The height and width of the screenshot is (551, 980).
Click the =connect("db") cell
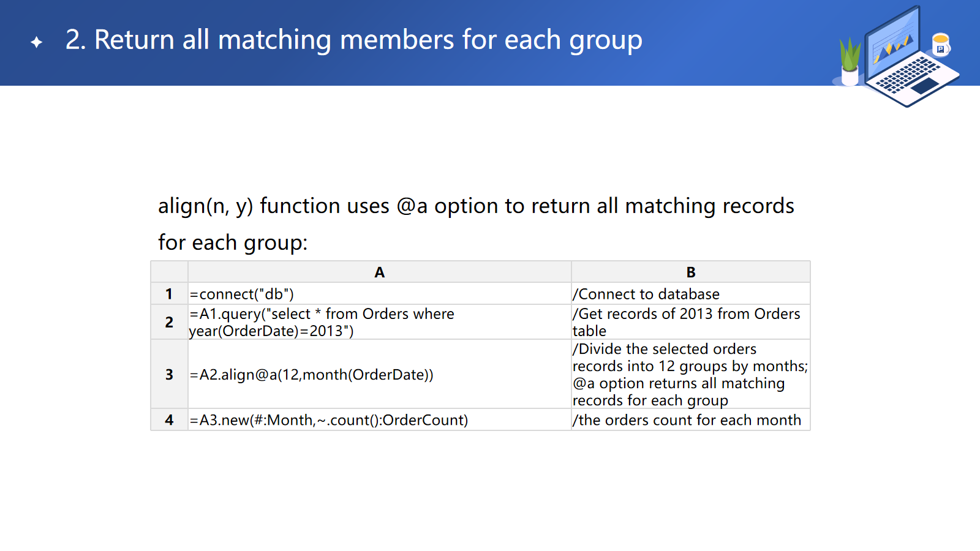(242, 294)
